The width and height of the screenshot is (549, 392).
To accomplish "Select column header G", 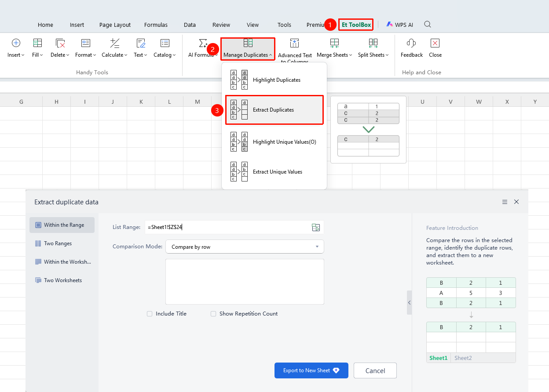I will pos(21,102).
